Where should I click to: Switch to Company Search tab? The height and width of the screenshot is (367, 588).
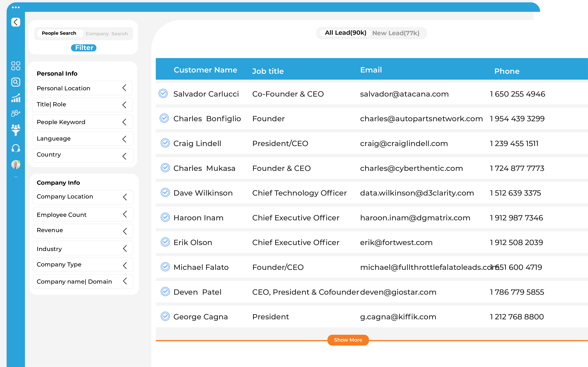pos(106,33)
